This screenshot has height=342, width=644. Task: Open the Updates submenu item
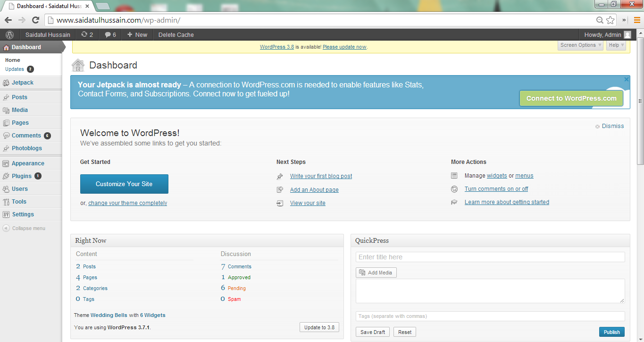tap(15, 69)
